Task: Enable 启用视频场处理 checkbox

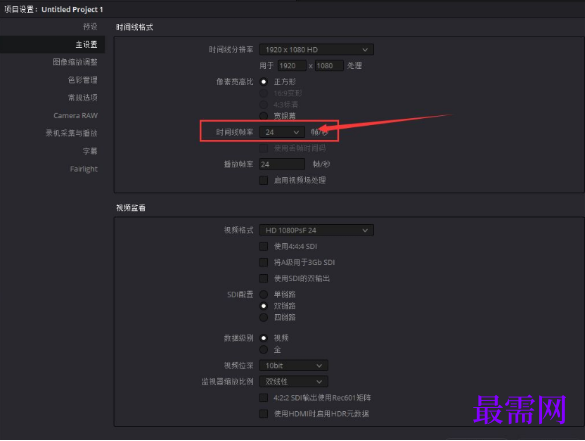Action: pos(264,180)
